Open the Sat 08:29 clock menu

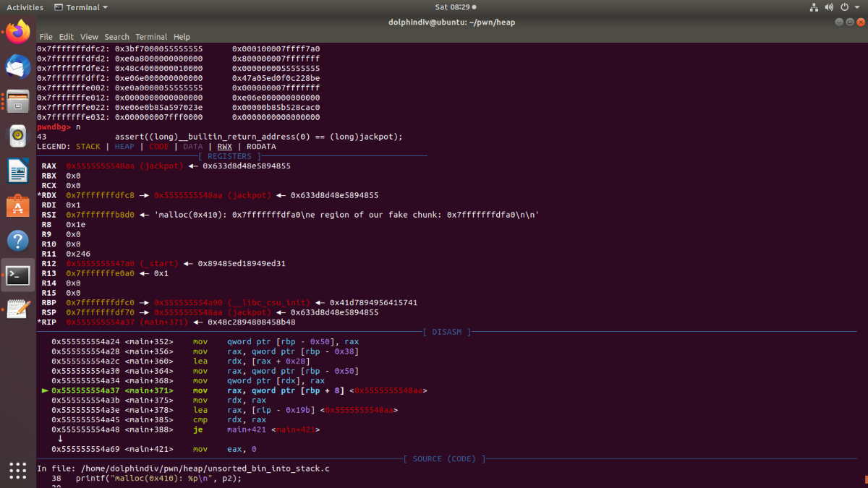click(455, 7)
